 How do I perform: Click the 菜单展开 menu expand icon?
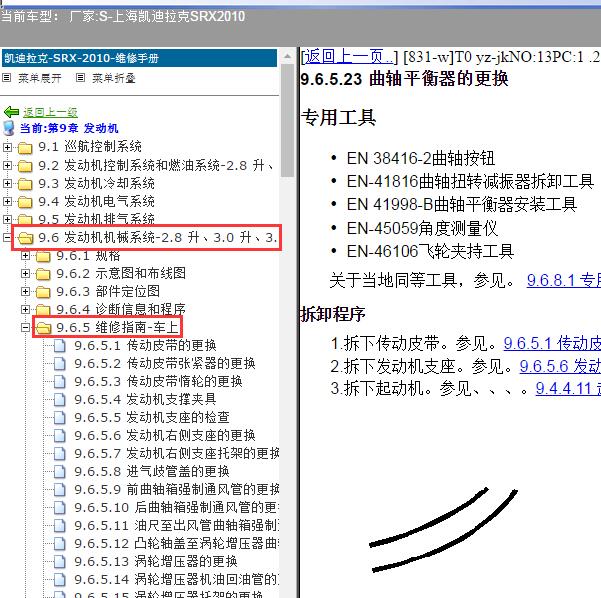point(7,78)
